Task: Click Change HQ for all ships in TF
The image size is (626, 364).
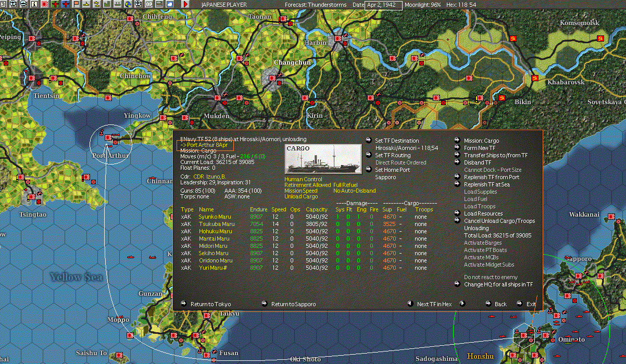Action: (498, 284)
